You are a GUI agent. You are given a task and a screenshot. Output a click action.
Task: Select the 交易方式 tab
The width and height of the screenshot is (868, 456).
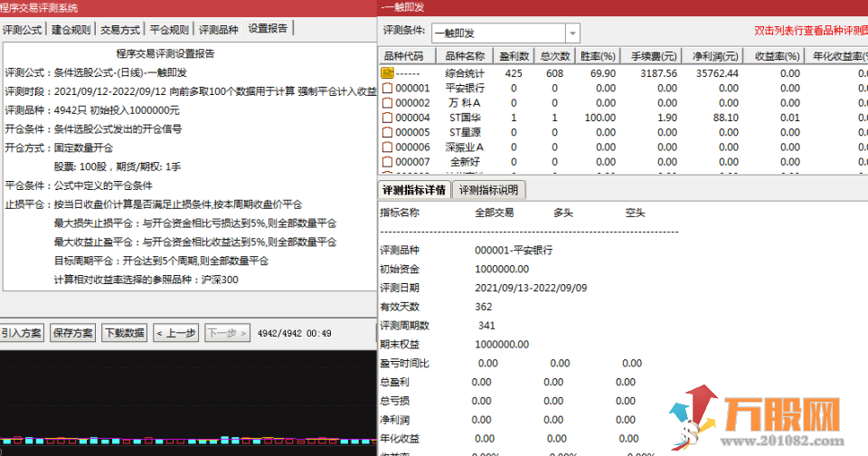tap(120, 29)
